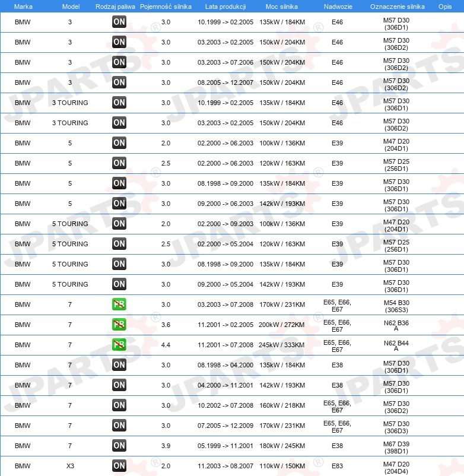Select the 'N62 B36 A' engine code
Image resolution: width=464 pixels, height=476 pixels.
point(396,326)
